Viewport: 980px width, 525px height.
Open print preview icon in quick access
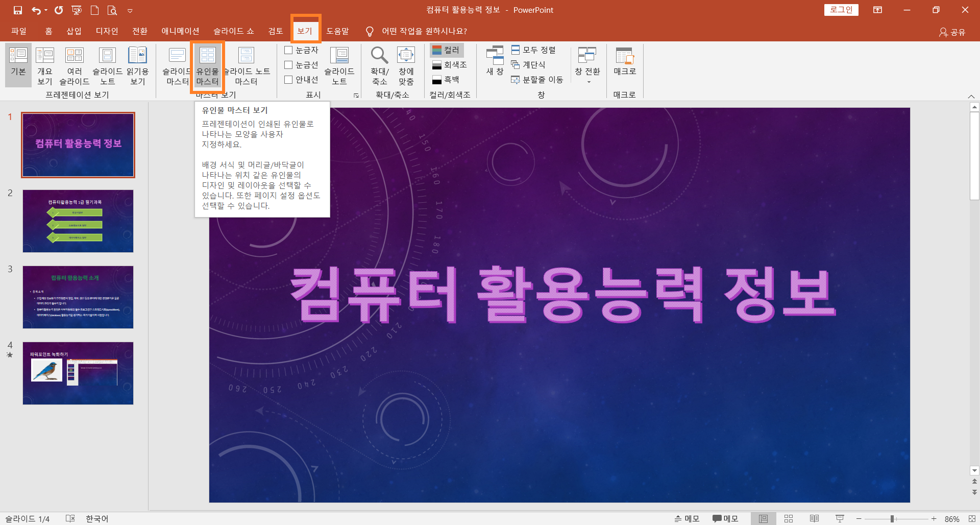pyautogui.click(x=112, y=10)
